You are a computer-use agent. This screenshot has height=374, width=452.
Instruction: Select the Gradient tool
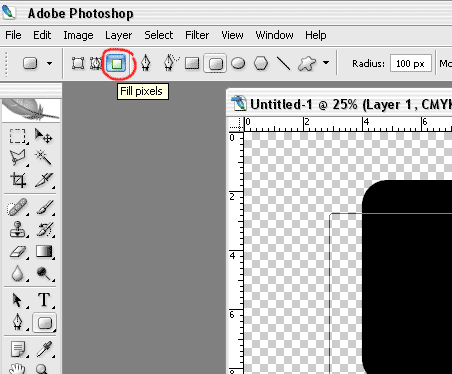point(44,251)
